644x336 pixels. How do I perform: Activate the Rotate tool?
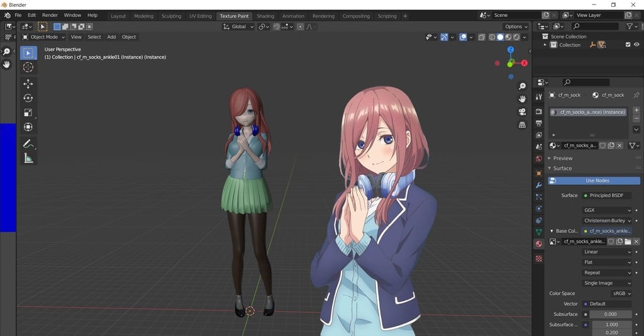tap(28, 98)
